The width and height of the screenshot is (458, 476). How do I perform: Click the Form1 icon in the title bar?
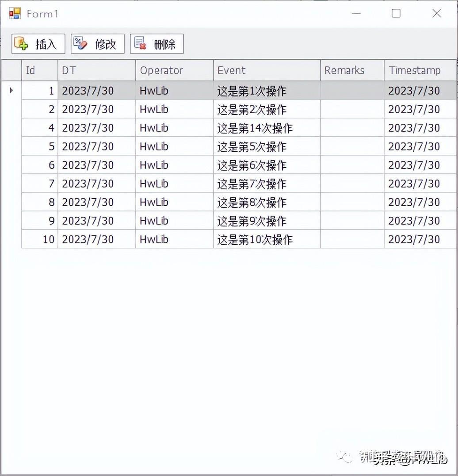tap(14, 13)
